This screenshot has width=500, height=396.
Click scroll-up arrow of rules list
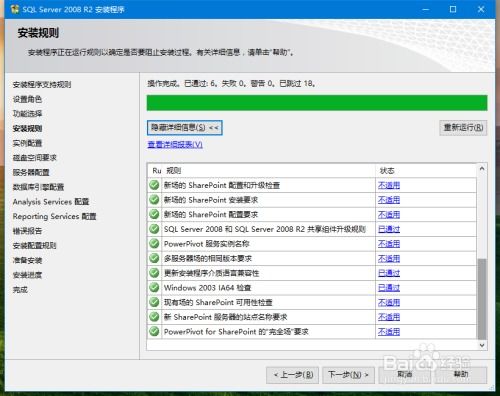pyautogui.click(x=482, y=169)
